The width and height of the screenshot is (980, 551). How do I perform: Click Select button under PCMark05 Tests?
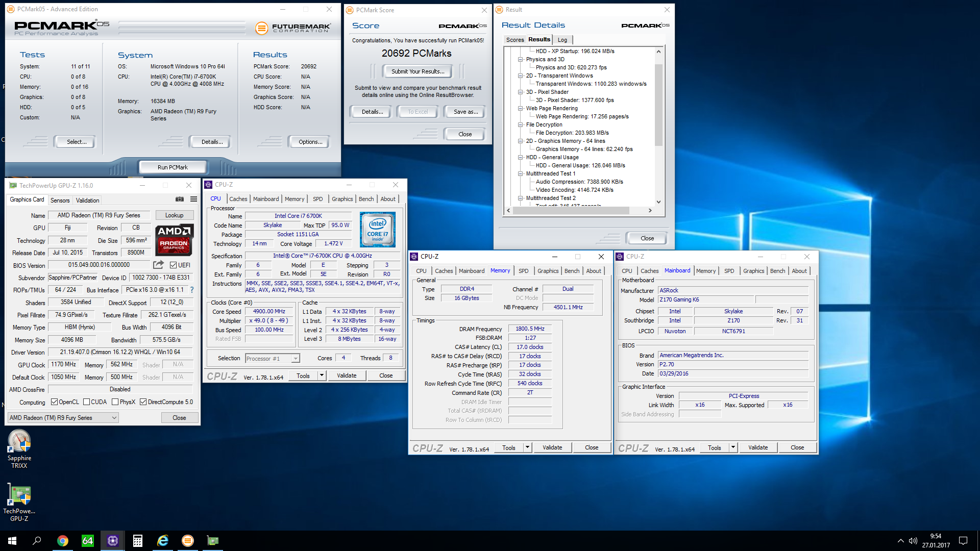point(76,142)
